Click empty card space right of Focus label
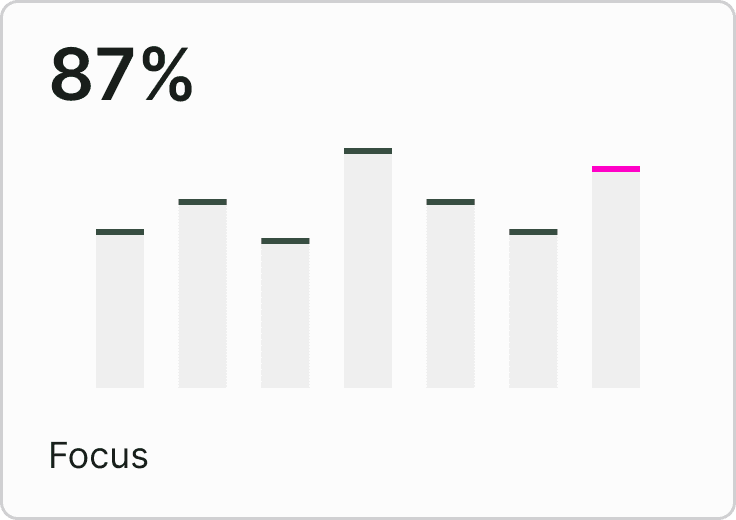 click(x=422, y=455)
